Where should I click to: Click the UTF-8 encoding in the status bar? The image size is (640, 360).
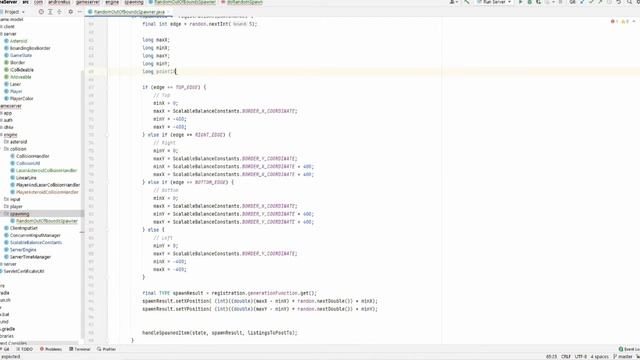pos(581,356)
